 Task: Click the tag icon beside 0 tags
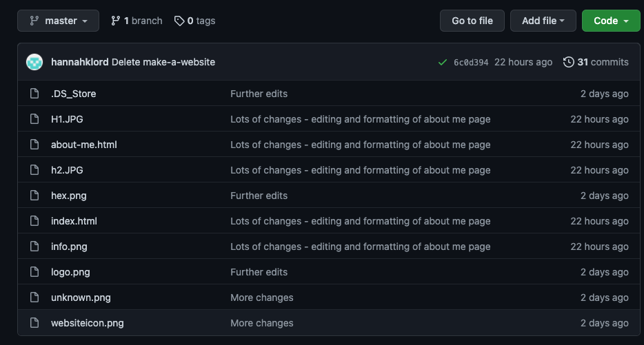tap(179, 21)
